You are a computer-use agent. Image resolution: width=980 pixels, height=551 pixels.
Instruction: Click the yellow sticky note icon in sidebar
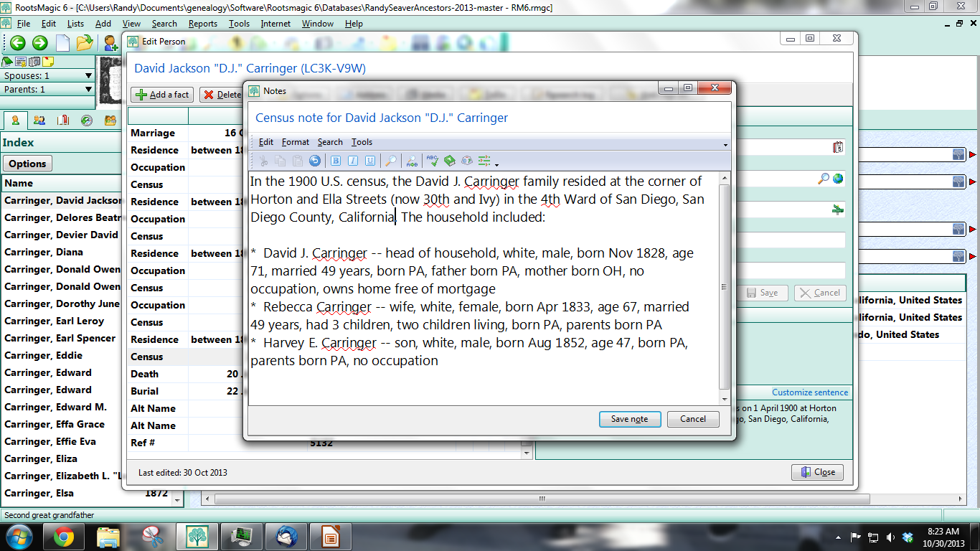tap(49, 62)
